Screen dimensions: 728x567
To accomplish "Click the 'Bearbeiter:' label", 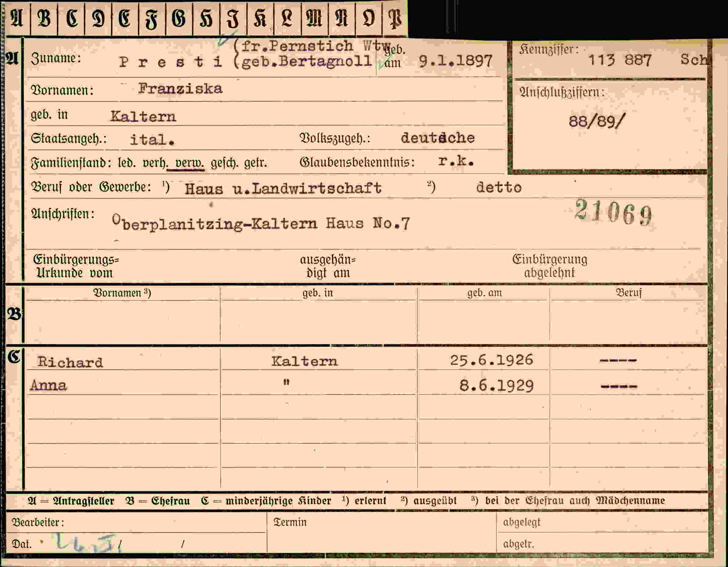I will click(38, 522).
